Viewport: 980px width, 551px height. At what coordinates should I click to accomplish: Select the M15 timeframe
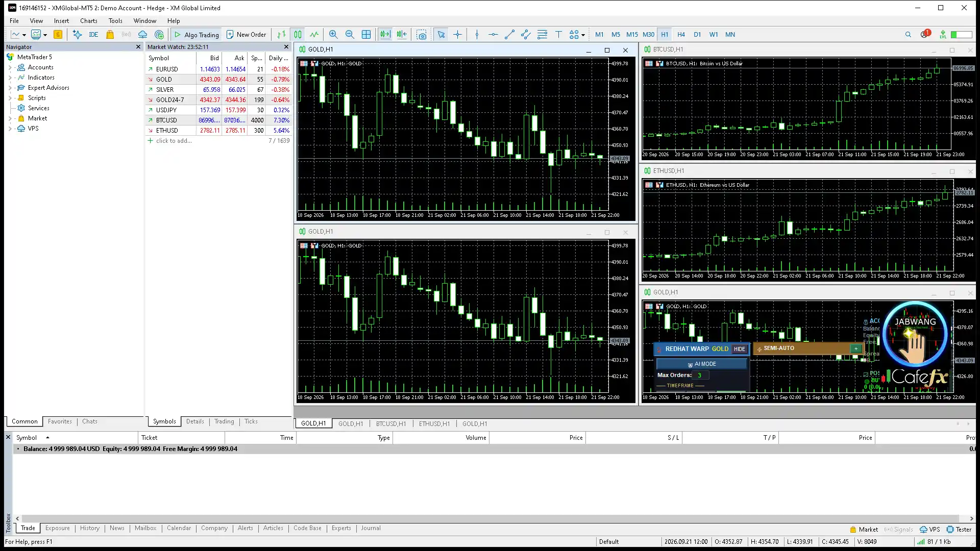pos(632,35)
